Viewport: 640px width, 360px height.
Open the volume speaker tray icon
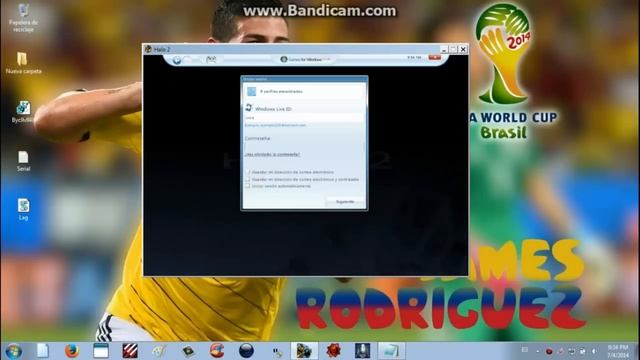pyautogui.click(x=594, y=351)
